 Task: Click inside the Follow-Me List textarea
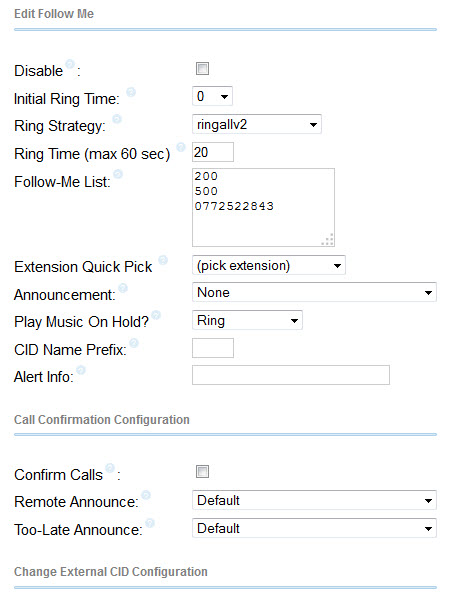(263, 208)
